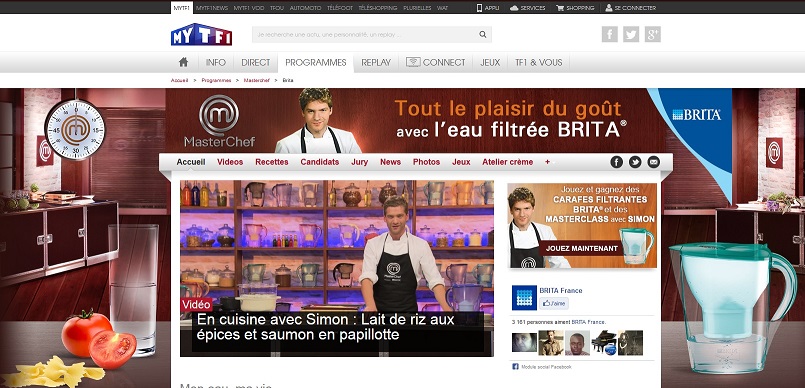Like BRITA France with J'aime button
805x388 pixels.
[554, 303]
